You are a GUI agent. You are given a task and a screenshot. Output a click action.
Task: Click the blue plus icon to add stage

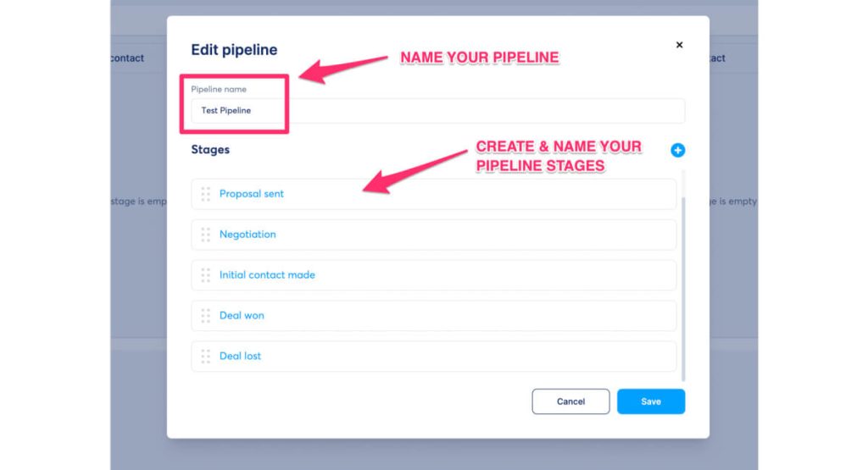pyautogui.click(x=677, y=150)
